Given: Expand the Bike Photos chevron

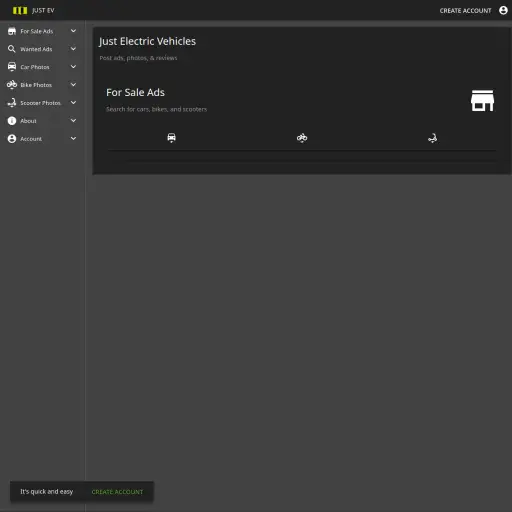Looking at the screenshot, I should click(73, 85).
